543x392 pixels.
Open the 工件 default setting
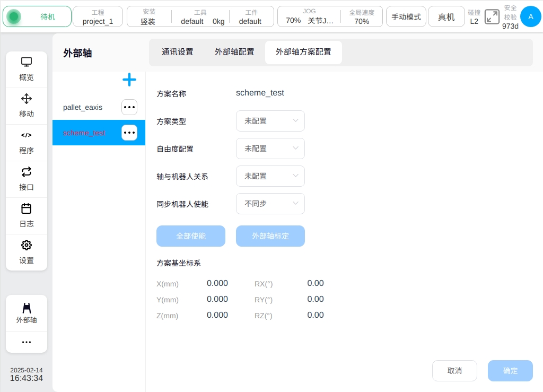point(250,16)
